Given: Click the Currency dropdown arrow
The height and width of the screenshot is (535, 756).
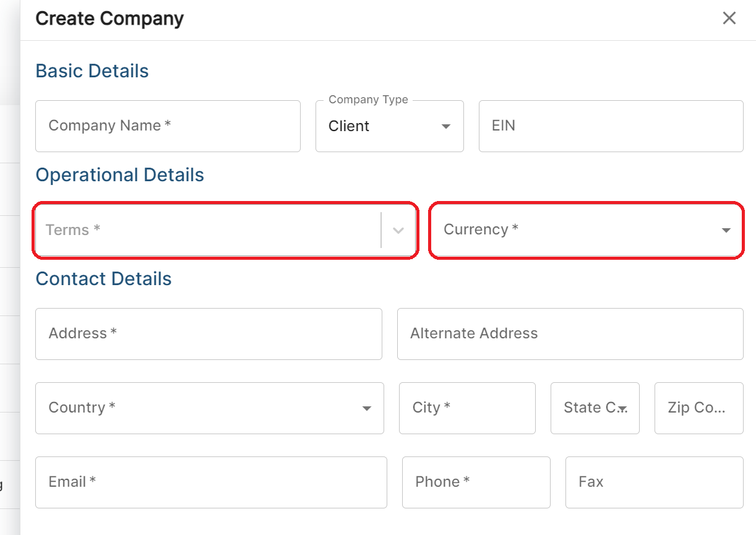Looking at the screenshot, I should click(x=725, y=229).
